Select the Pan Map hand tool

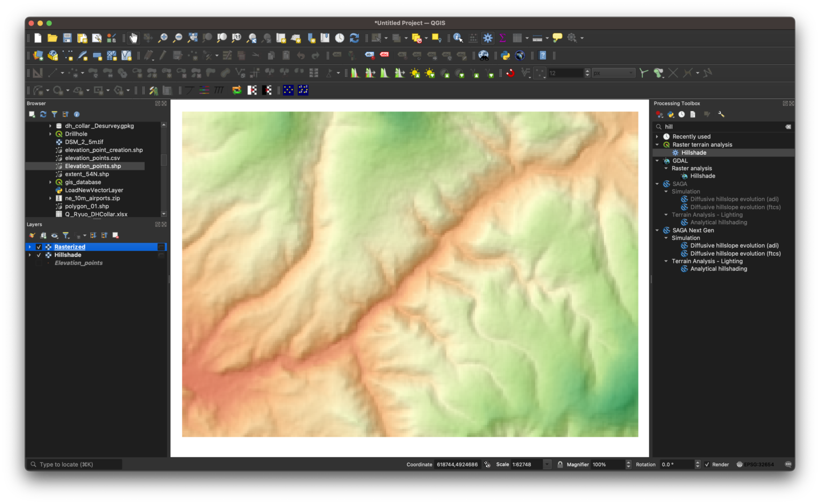point(133,38)
